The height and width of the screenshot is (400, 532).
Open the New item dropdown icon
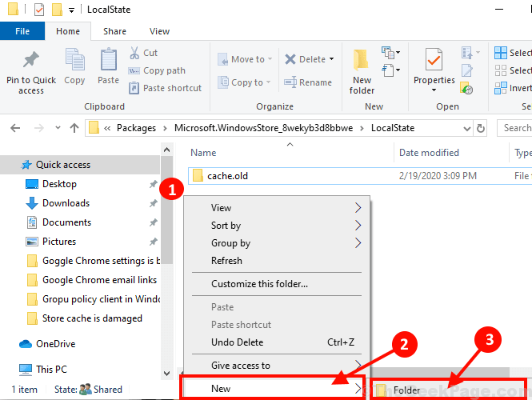coord(391,53)
